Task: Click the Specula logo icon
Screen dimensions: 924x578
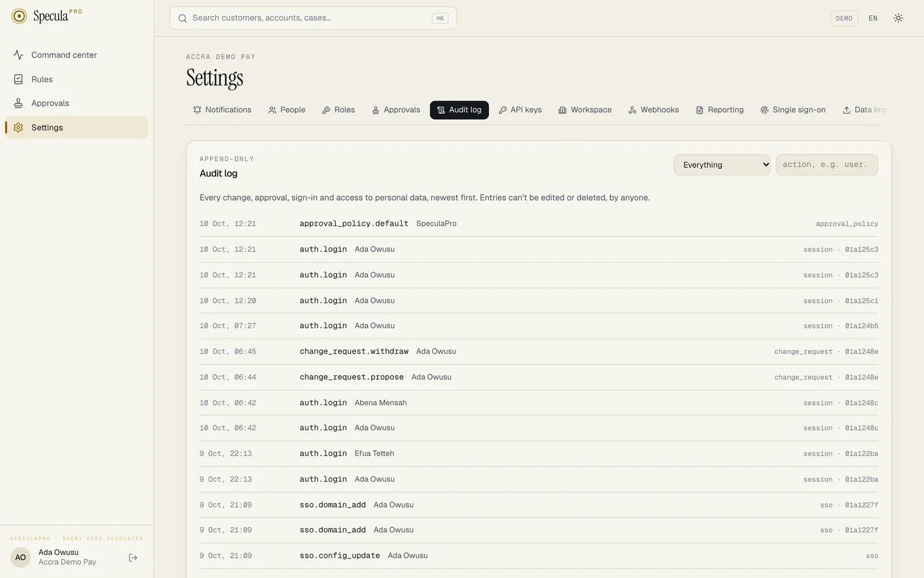Action: click(x=19, y=16)
